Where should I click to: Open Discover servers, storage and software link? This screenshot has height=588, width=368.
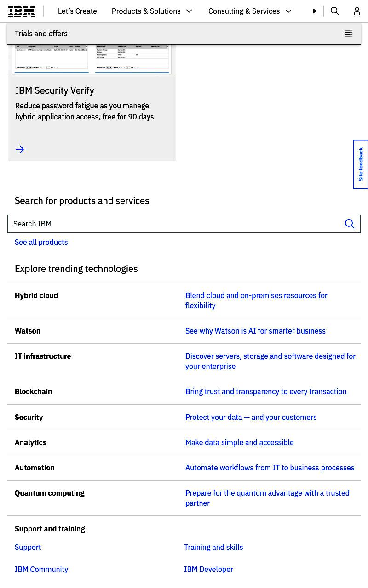270,361
